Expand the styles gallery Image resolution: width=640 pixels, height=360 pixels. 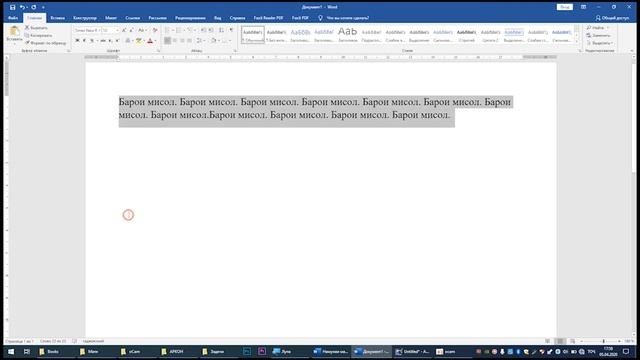point(577,41)
